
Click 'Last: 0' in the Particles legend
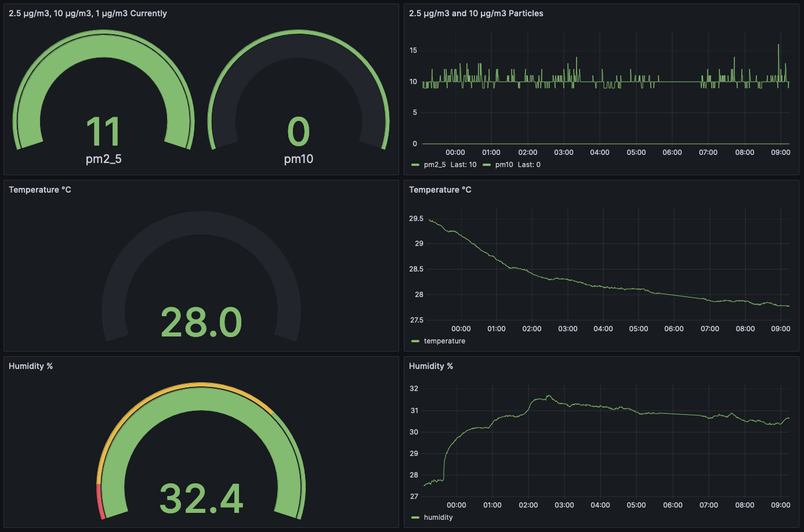(x=529, y=165)
